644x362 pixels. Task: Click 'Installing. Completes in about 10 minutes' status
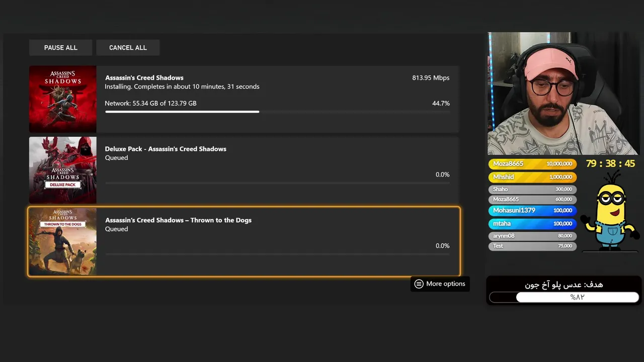182,86
